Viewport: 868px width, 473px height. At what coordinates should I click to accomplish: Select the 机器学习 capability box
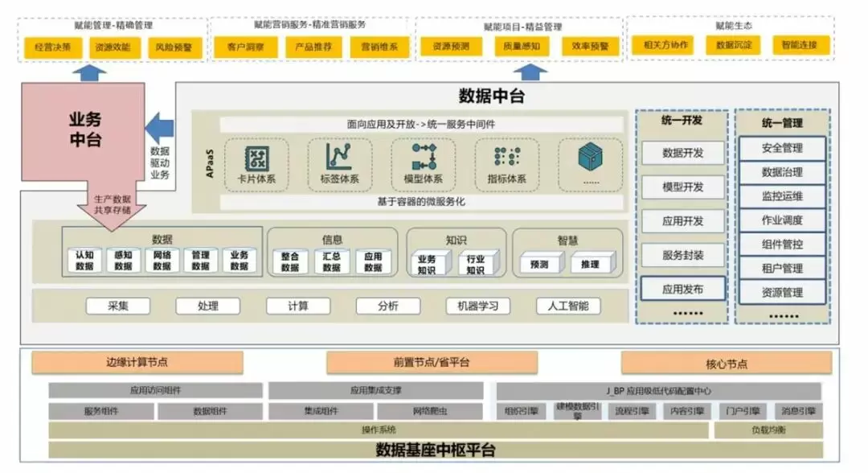pos(477,306)
